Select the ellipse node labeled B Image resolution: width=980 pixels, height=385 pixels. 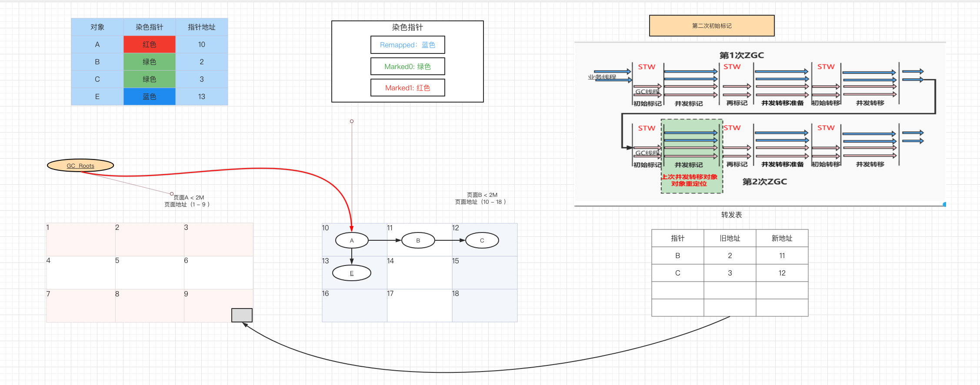click(x=418, y=240)
